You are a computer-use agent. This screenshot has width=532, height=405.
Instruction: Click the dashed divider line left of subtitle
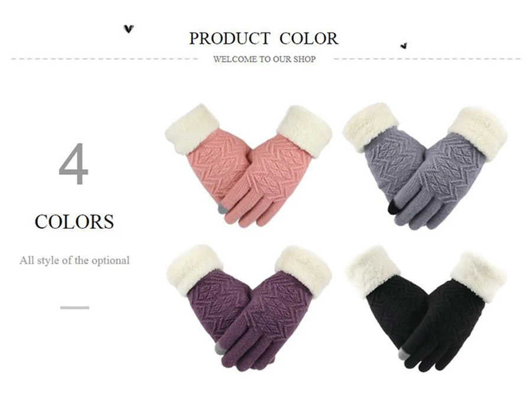coord(105,59)
